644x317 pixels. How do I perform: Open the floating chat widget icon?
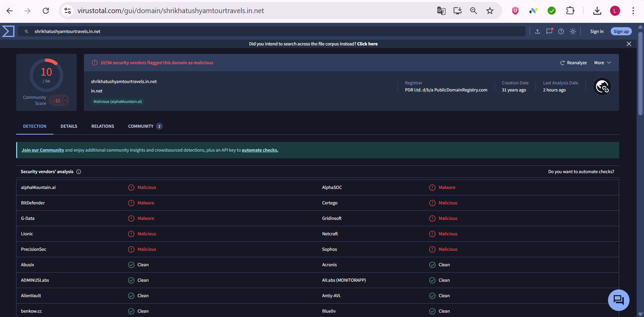618,300
